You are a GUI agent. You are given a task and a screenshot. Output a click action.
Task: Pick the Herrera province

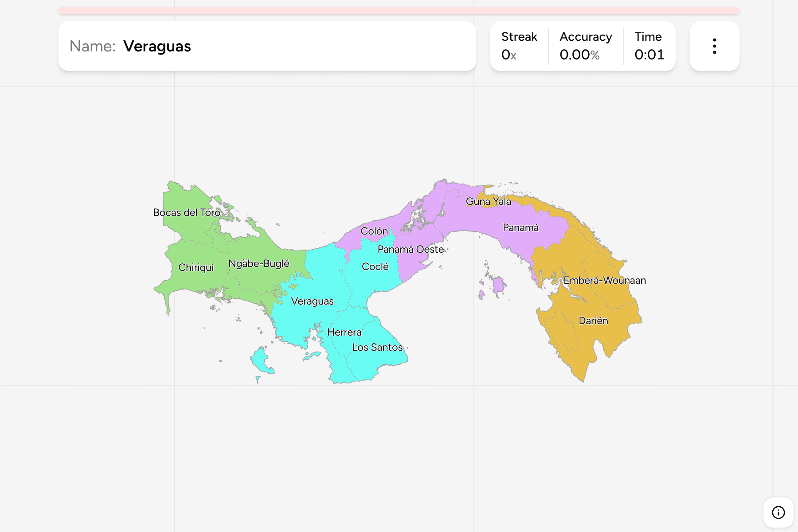coord(344,332)
